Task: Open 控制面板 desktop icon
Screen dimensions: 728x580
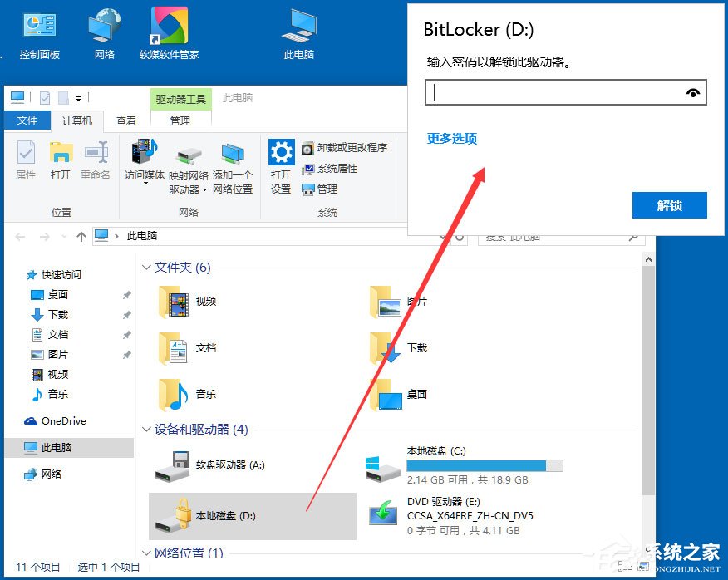Action: pos(38,27)
